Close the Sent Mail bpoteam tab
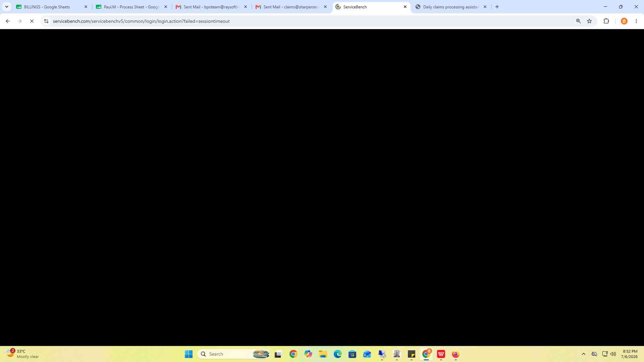The height and width of the screenshot is (362, 644). tap(245, 7)
